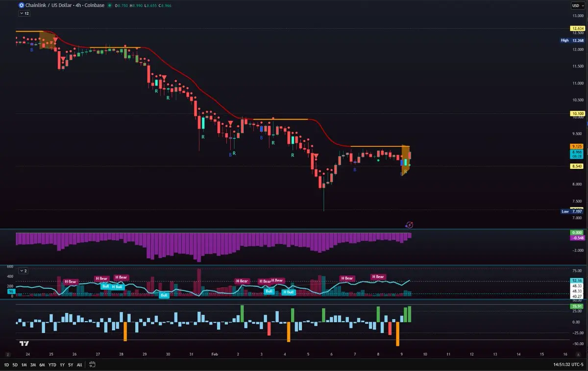Expand the lower pane legend showing 2

(x=24, y=271)
